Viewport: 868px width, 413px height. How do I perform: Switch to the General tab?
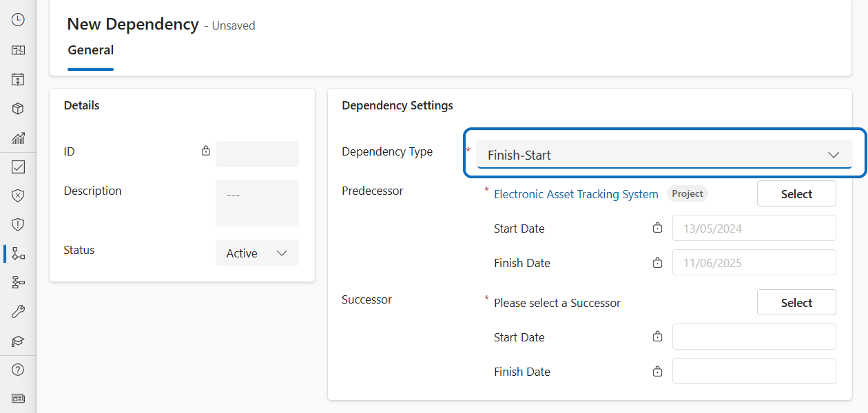coord(91,50)
